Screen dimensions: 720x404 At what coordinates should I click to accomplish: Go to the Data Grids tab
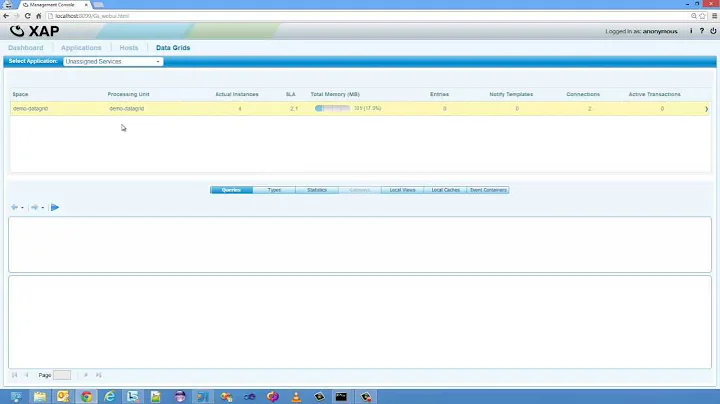(173, 48)
